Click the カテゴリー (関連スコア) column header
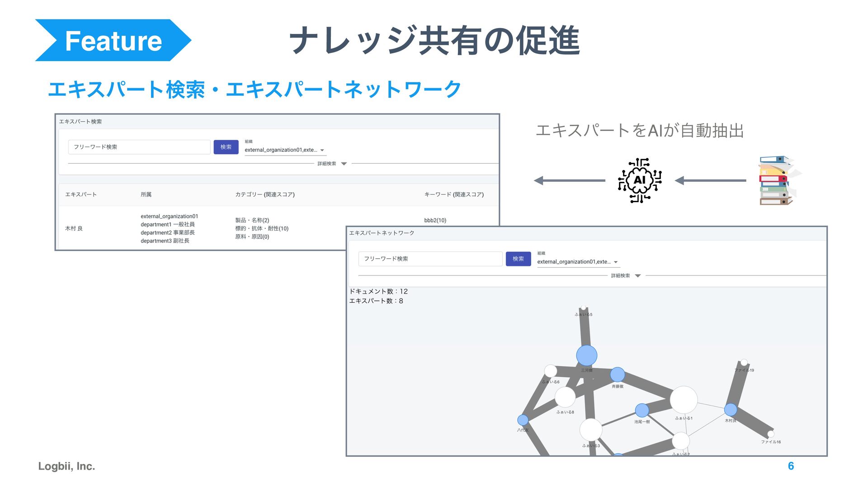868x489 pixels. pos(264,195)
